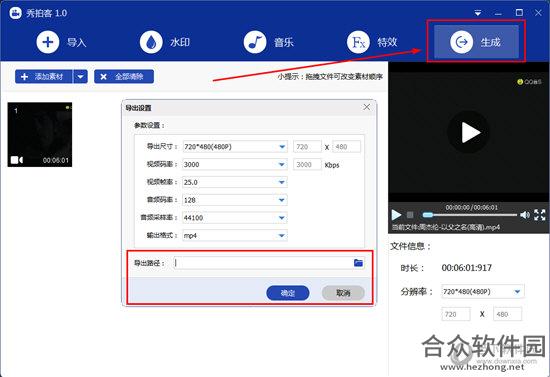Click the water drop icon of 水印
This screenshot has width=550, height=377.
tap(151, 42)
